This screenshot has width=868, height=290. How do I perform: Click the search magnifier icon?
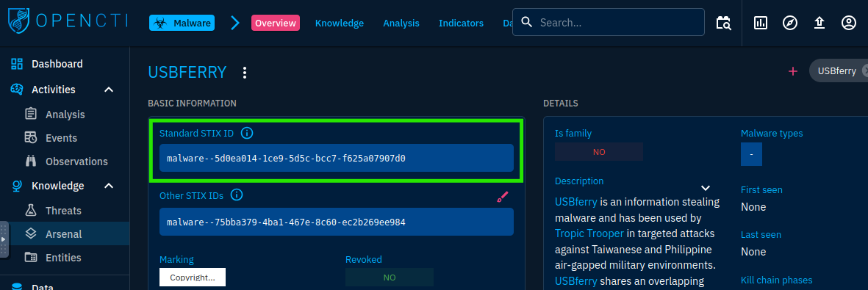click(x=527, y=22)
